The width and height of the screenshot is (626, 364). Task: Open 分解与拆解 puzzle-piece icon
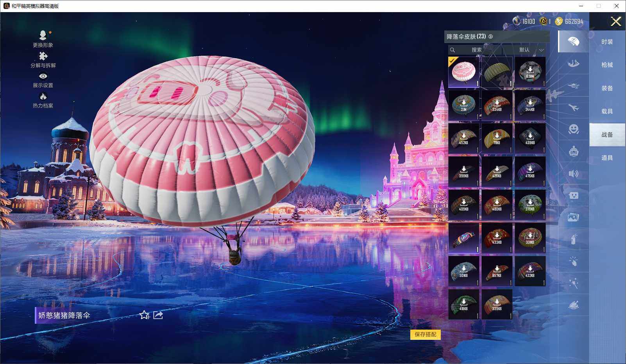(x=43, y=56)
